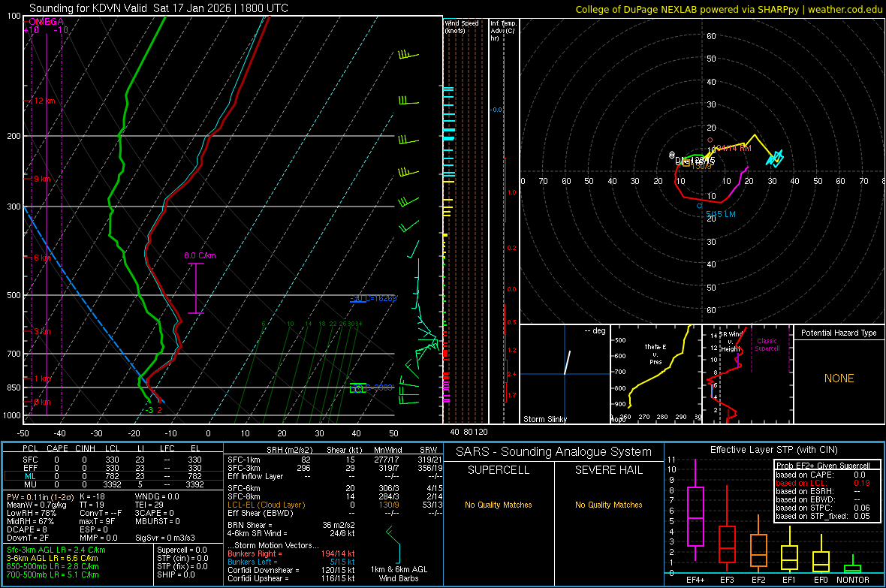Screen dimensions: 886x588
Task: Click the Inf. Temp. Adv. panel header
Action: [503, 31]
